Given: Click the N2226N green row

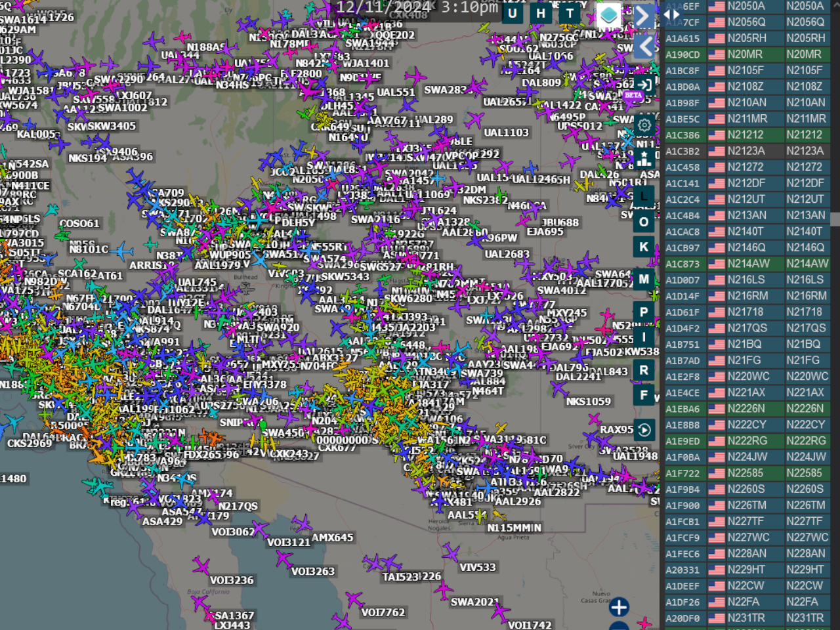Looking at the screenshot, I should (747, 409).
